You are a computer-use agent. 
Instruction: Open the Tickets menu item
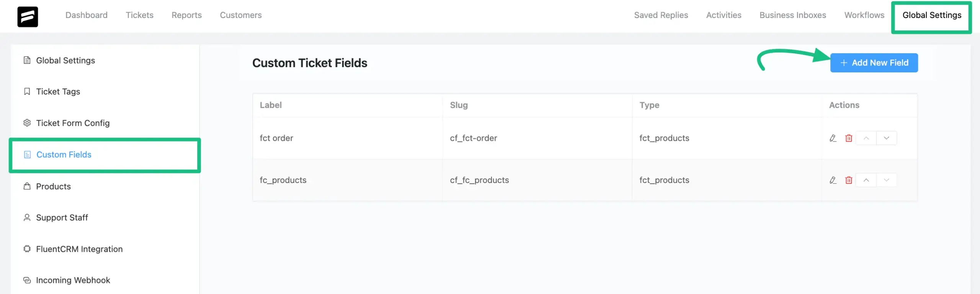(139, 15)
